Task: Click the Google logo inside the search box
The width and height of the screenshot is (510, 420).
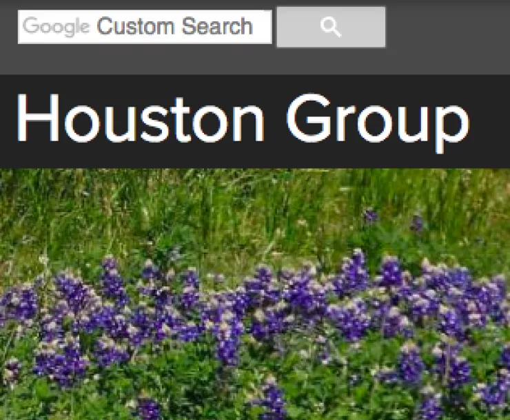Action: pyautogui.click(x=57, y=28)
